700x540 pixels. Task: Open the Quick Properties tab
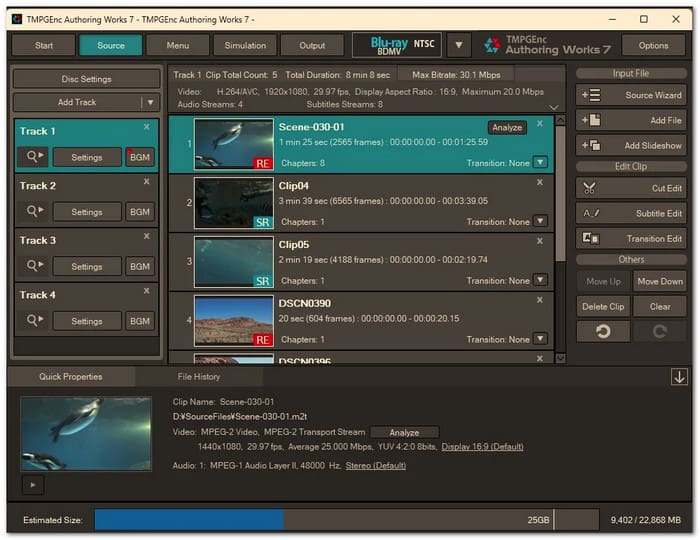click(71, 377)
